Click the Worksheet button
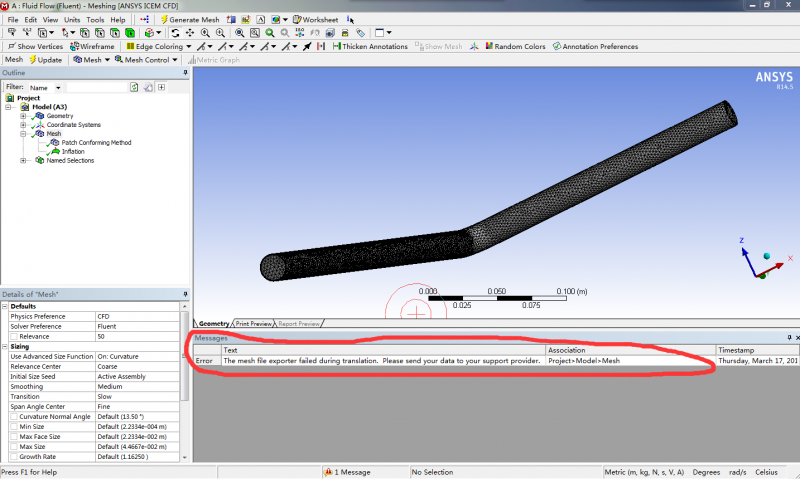This screenshot has height=479, width=800. (315, 20)
